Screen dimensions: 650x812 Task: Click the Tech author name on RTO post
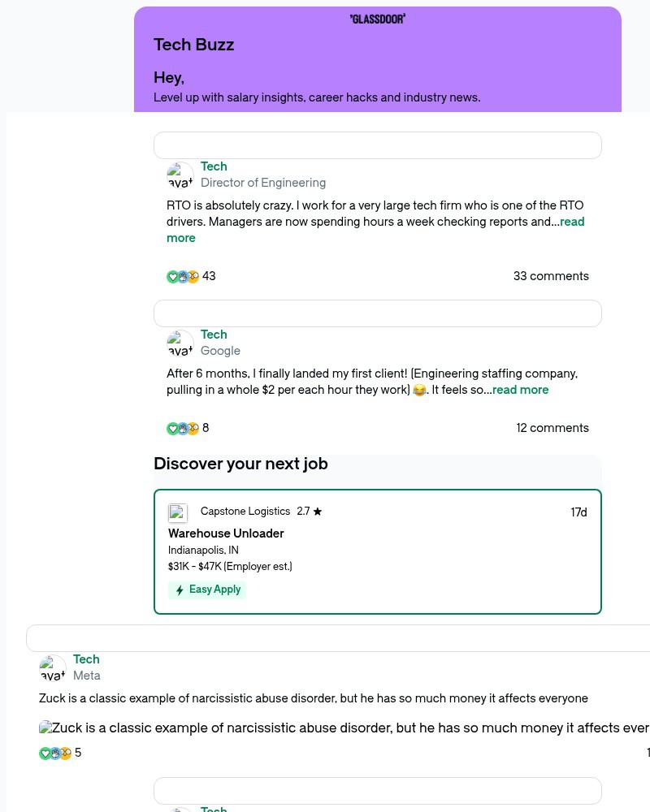click(x=214, y=166)
